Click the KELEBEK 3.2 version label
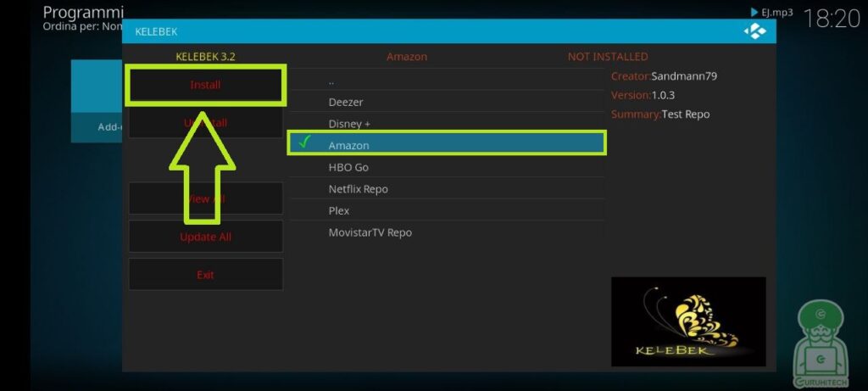868x391 pixels. (x=205, y=57)
